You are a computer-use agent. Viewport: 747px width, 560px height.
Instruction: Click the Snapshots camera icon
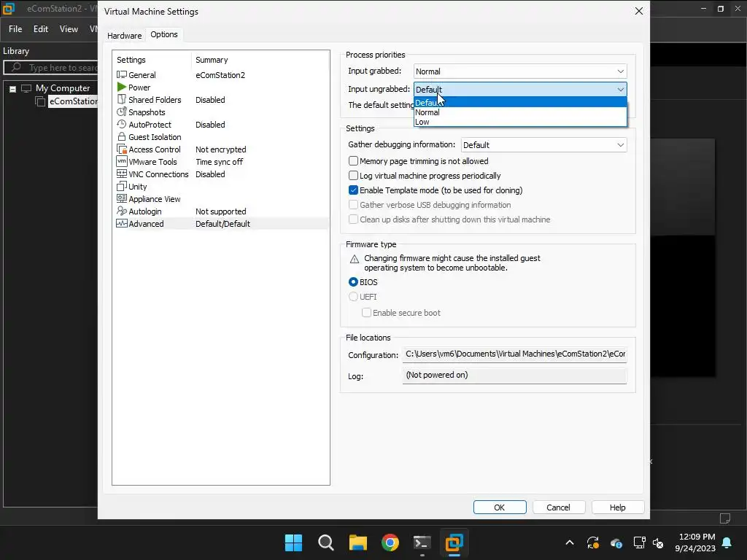click(122, 112)
